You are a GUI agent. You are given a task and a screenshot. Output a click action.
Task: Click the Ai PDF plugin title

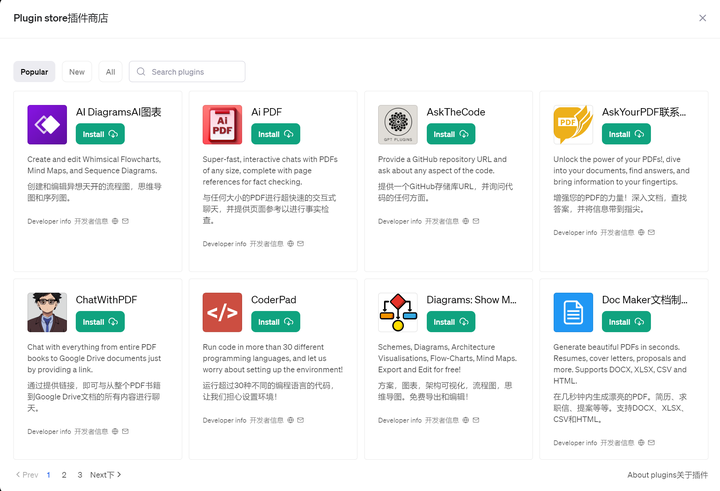coord(266,112)
